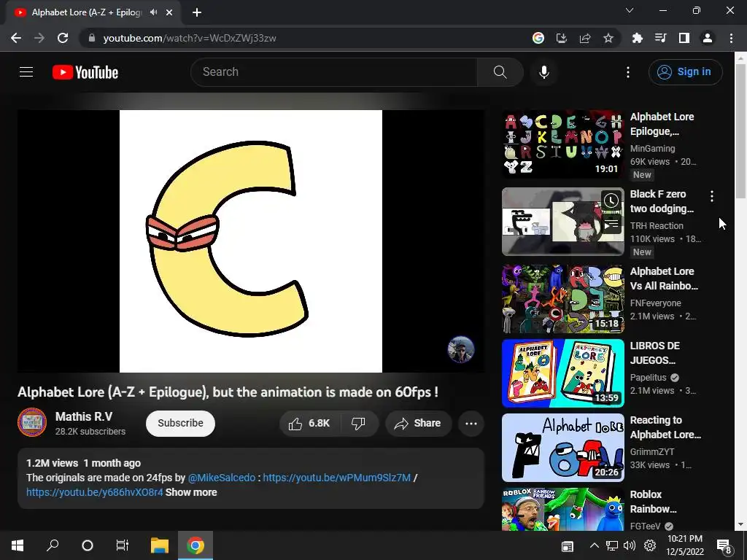Image resolution: width=747 pixels, height=560 pixels.
Task: Toggle Chrome side panel
Action: pyautogui.click(x=684, y=38)
